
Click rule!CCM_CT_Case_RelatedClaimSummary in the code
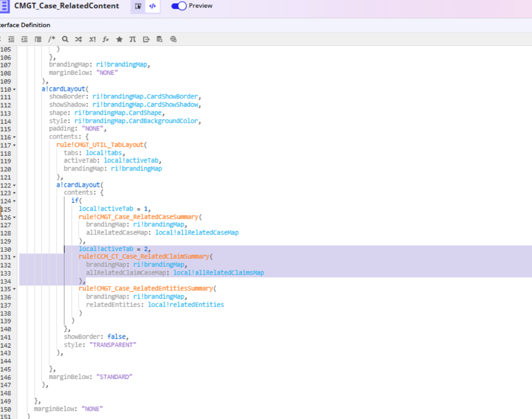click(x=144, y=256)
